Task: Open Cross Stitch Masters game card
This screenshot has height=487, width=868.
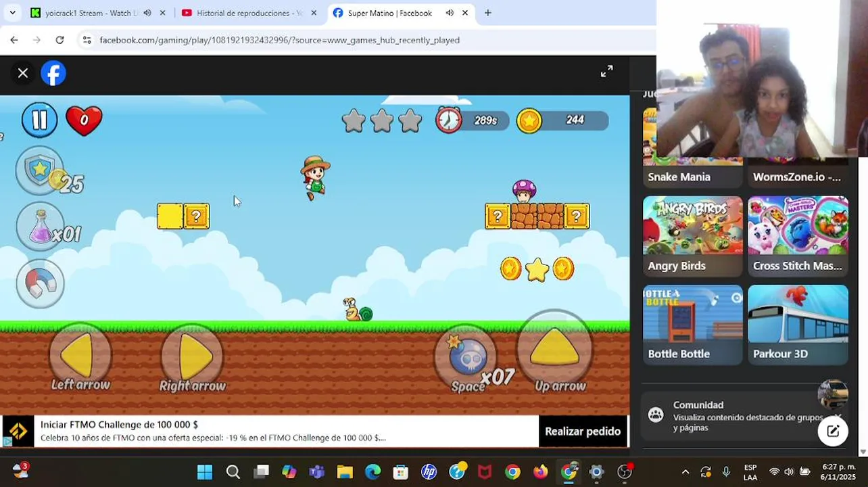Action: point(798,237)
